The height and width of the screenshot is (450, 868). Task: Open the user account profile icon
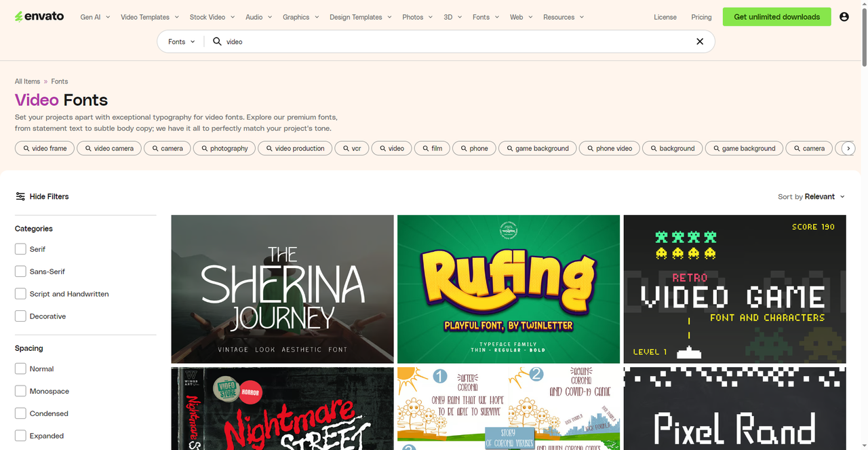[x=844, y=17]
